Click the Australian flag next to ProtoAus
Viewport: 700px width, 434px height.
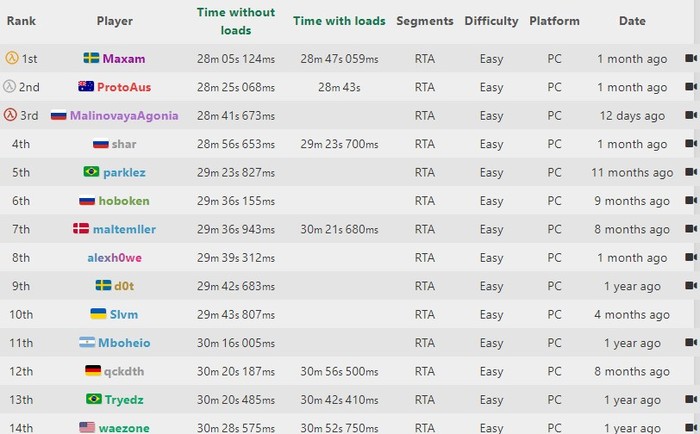pos(86,87)
